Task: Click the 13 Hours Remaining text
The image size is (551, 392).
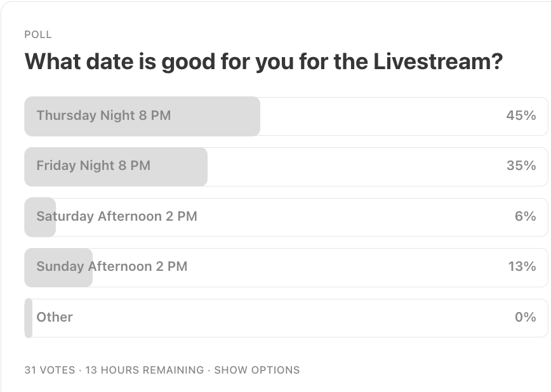Action: [144, 370]
